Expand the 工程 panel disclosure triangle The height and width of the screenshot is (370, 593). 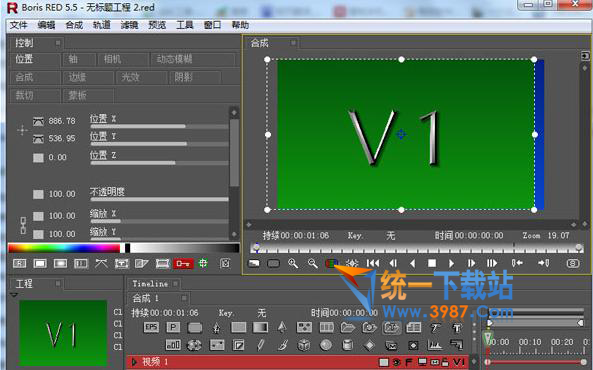[x=14, y=295]
